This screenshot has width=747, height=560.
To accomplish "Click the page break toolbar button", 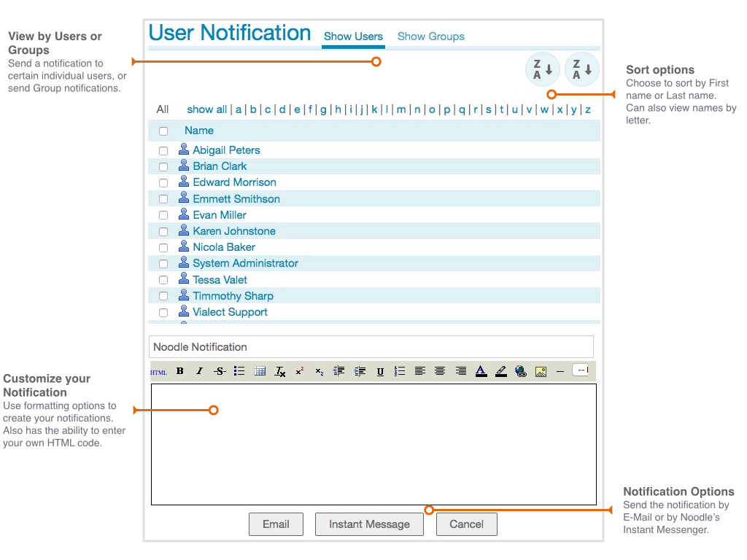I will click(x=581, y=370).
